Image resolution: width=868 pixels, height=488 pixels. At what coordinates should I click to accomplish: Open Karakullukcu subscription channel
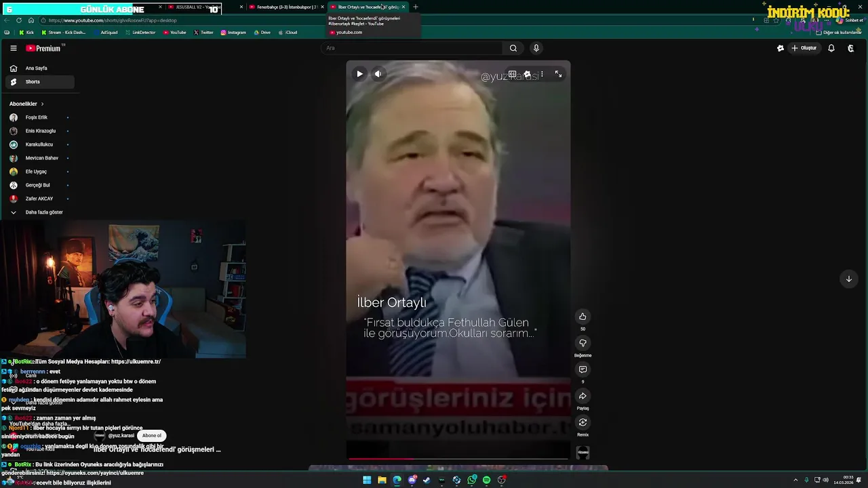[x=40, y=144]
